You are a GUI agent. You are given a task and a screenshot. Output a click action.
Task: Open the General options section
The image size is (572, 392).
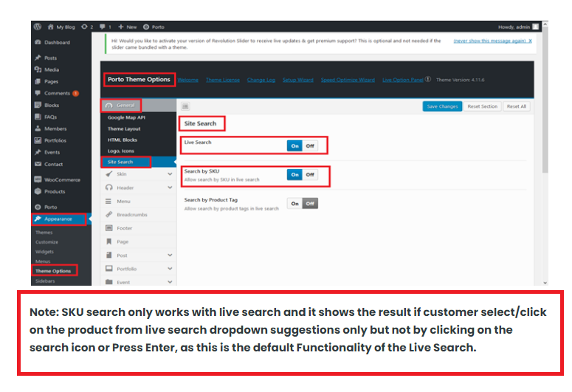click(x=139, y=105)
